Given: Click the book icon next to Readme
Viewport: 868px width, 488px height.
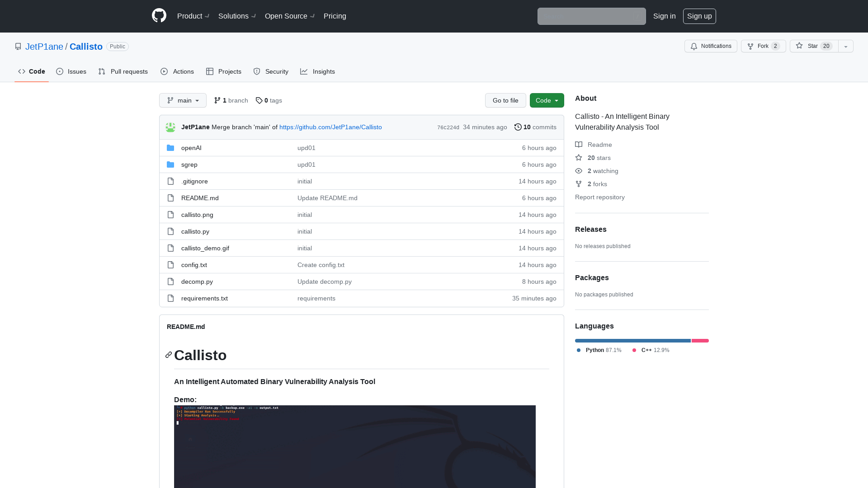Looking at the screenshot, I should [579, 145].
